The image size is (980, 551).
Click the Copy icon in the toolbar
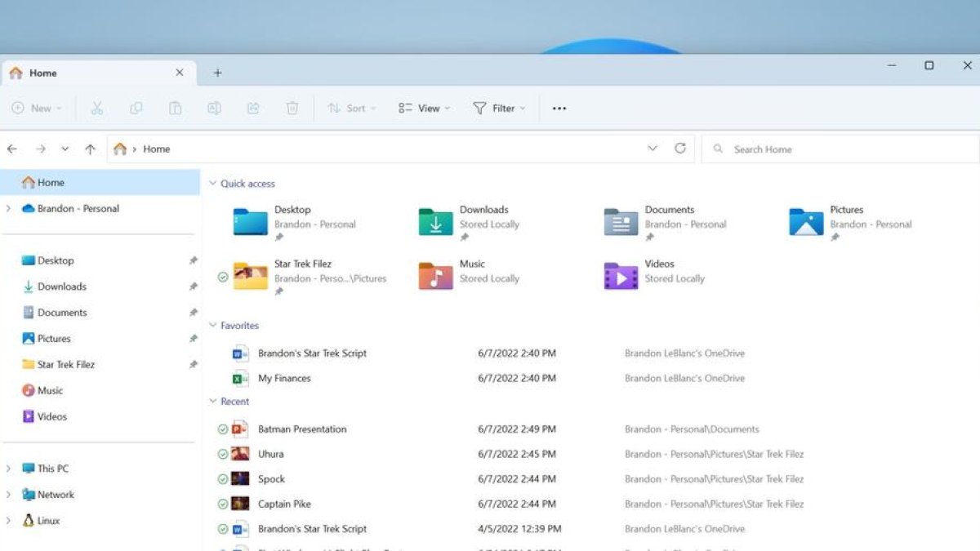coord(136,107)
